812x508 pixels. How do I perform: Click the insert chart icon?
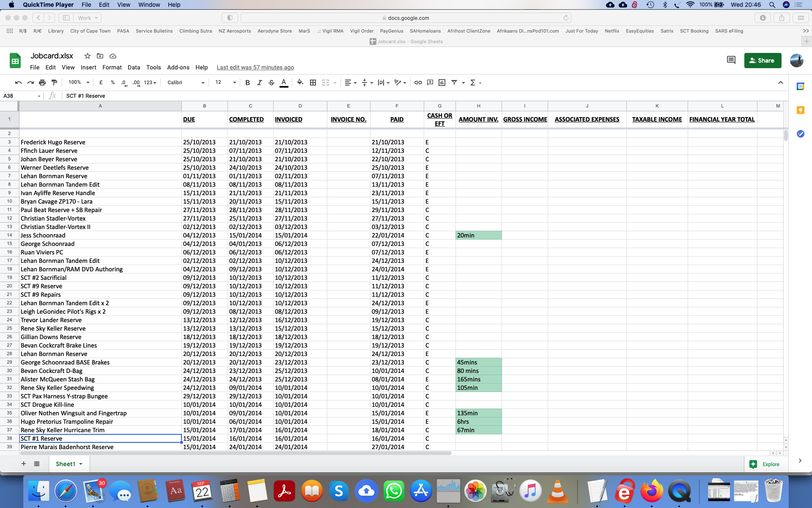pyautogui.click(x=442, y=83)
